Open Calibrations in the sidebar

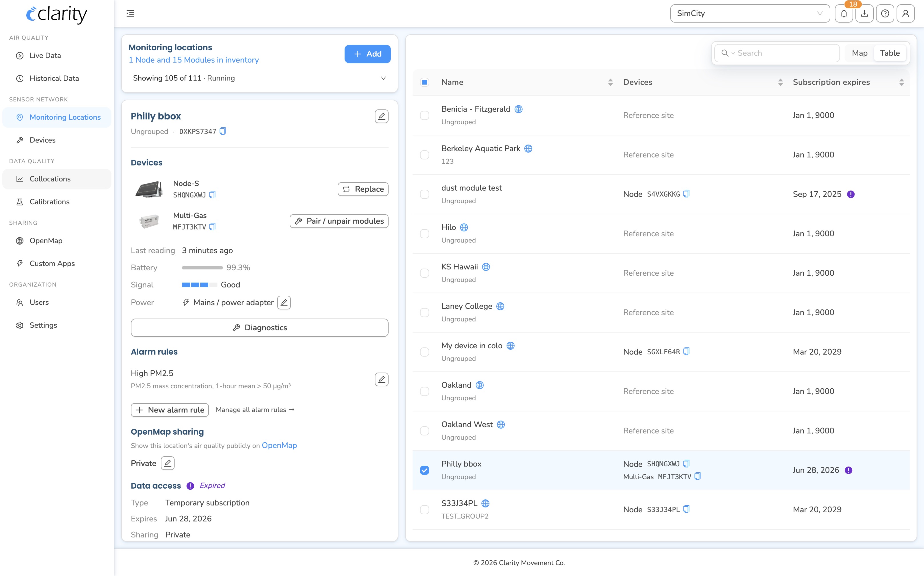pos(57,202)
